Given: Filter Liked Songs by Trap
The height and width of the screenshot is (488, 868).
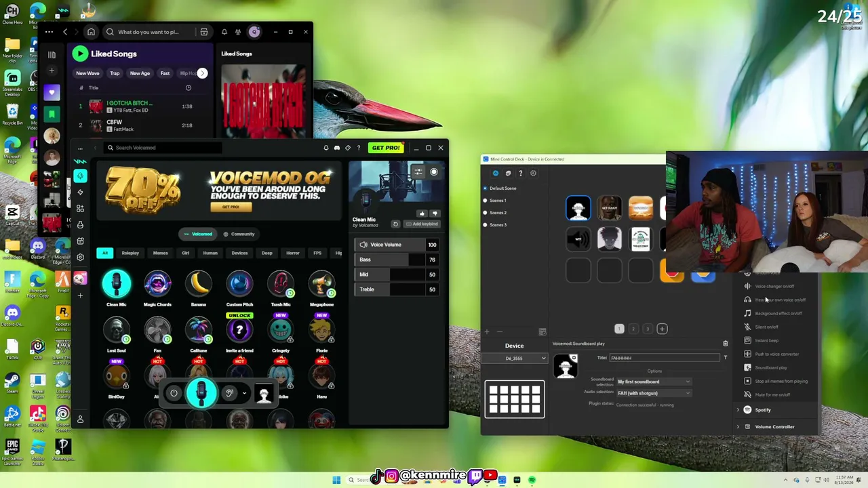Looking at the screenshot, I should tap(115, 73).
